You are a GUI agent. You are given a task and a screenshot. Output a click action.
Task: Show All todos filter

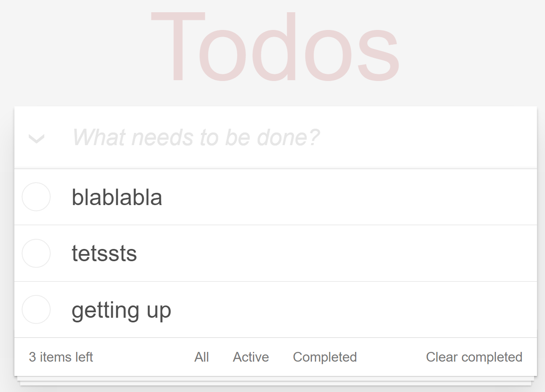[201, 357]
